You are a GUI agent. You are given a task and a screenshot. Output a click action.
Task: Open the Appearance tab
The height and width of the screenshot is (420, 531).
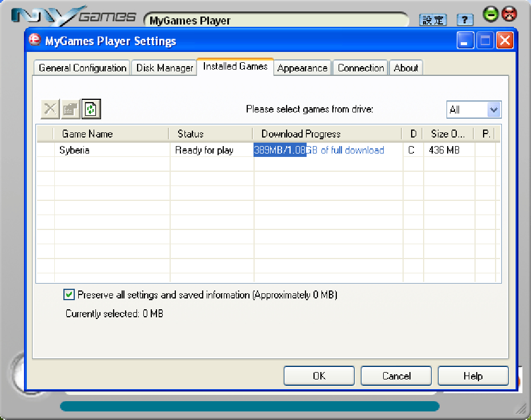pyautogui.click(x=302, y=68)
